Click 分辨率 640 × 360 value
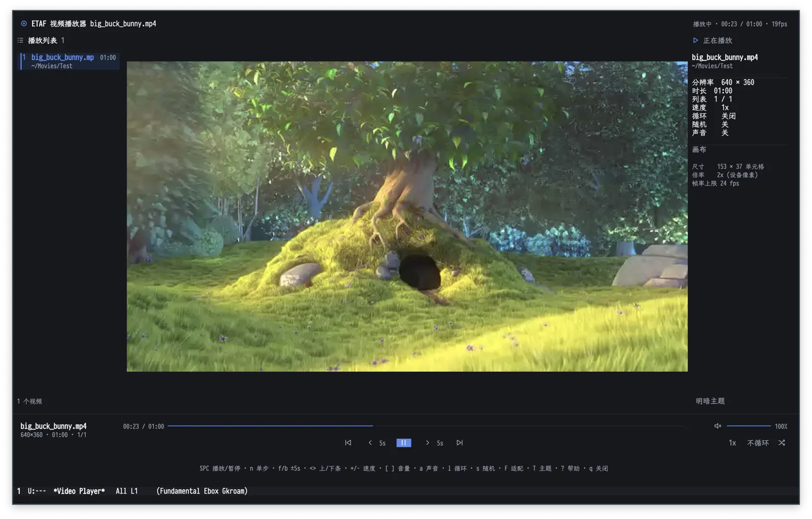The width and height of the screenshot is (812, 519). point(738,82)
